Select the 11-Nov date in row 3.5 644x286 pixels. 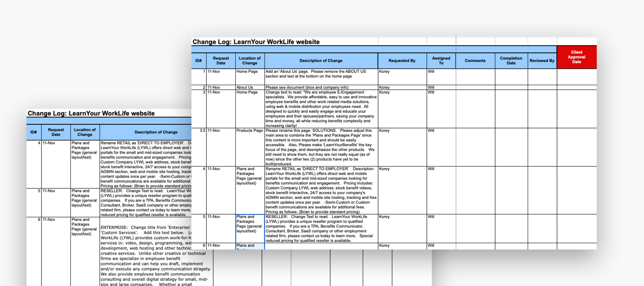click(x=221, y=147)
